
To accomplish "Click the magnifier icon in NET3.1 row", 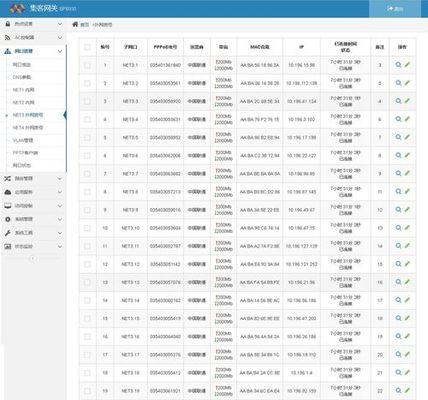I will point(398,65).
